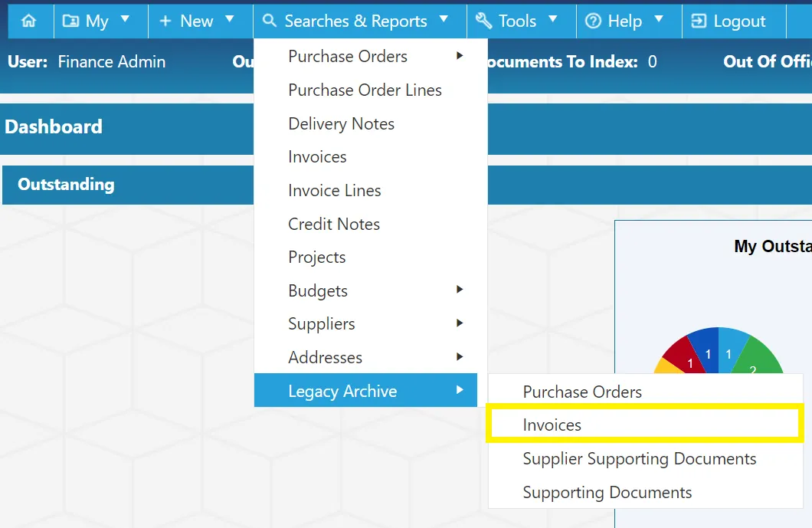Click the Searches & Reports label
This screenshot has width=812, height=528.
click(x=355, y=21)
